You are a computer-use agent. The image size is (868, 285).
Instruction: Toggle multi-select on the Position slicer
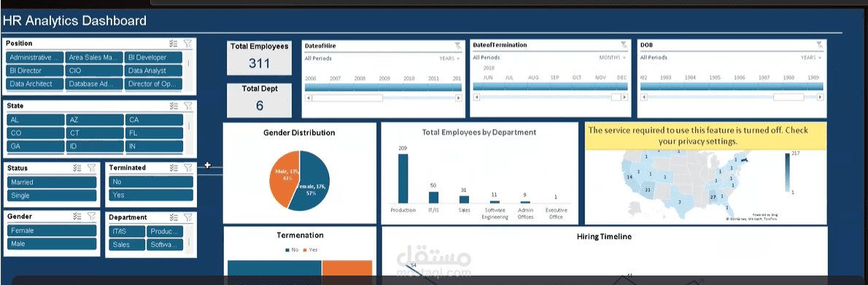(174, 43)
